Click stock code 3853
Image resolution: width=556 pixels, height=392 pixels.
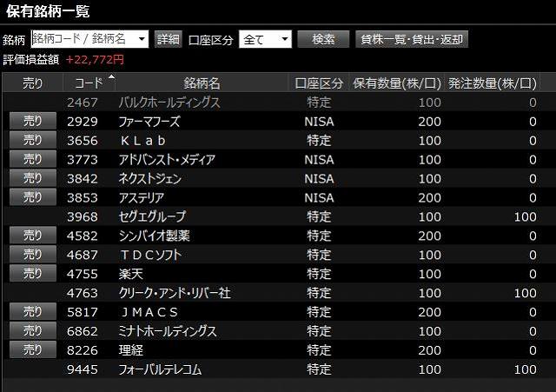tap(83, 197)
